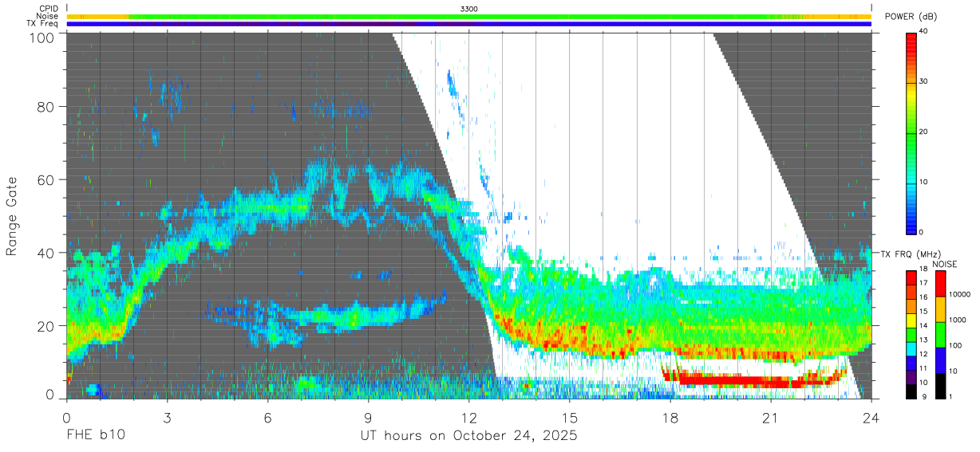Viewport: 980px width, 452px height.
Task: Click the FHE b10 radar beam label
Action: 96,436
